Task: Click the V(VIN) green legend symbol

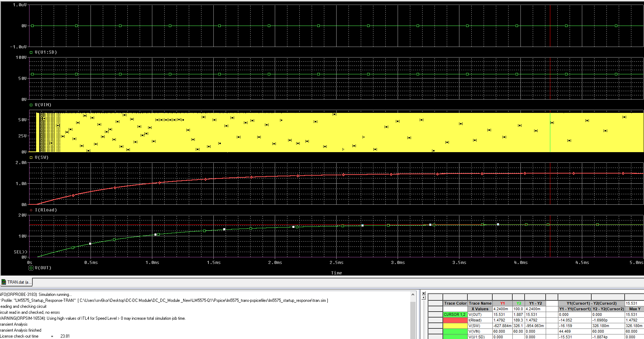Action: pyautogui.click(x=31, y=105)
